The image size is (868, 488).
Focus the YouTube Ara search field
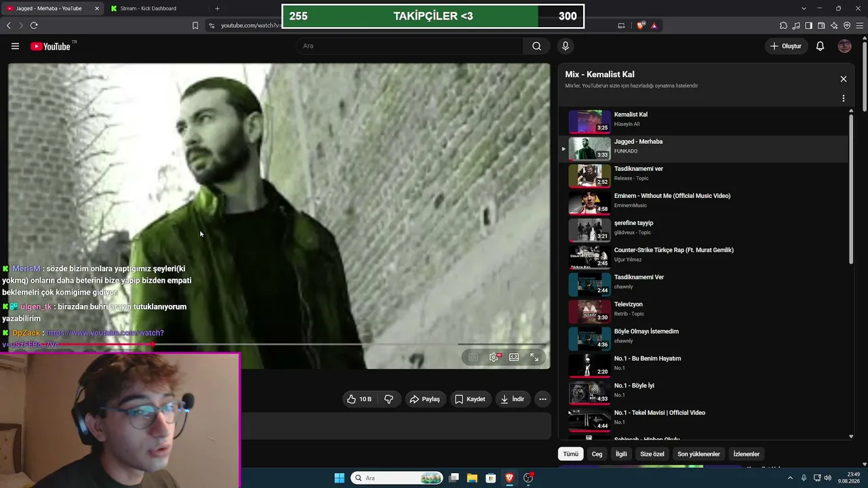tap(410, 46)
